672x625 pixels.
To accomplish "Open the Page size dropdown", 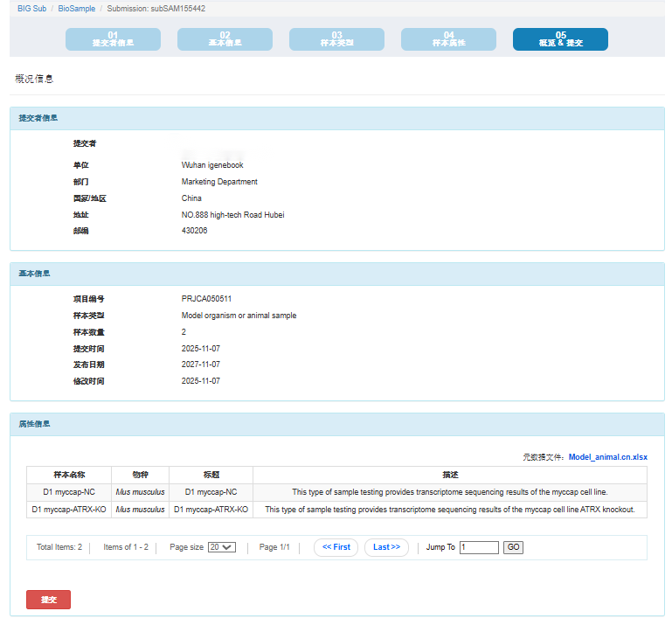I will tap(222, 547).
